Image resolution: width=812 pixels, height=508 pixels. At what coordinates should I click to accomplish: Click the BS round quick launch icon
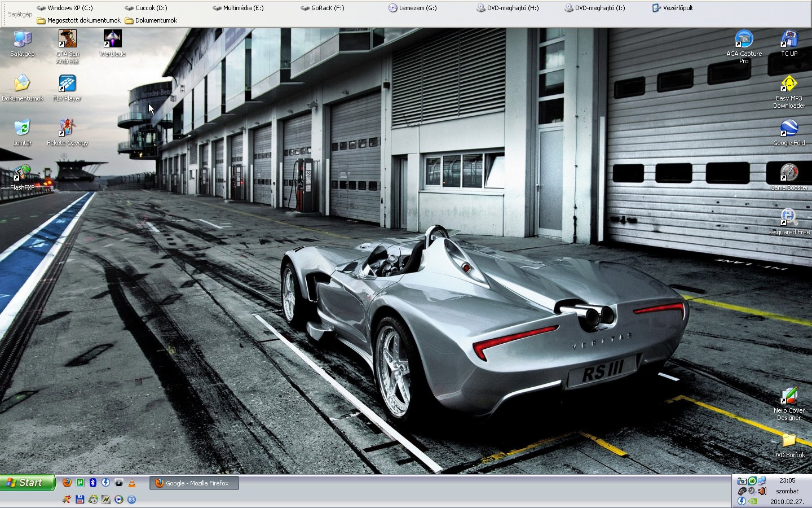coord(131,499)
